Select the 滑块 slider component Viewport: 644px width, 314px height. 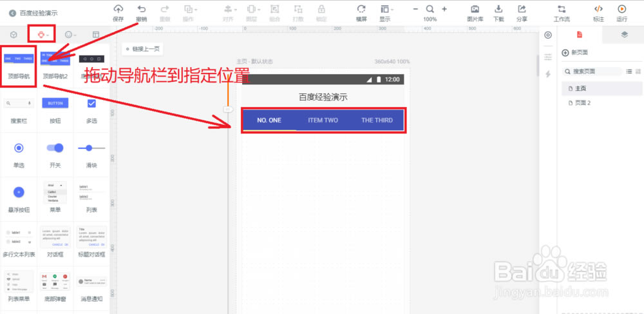(91, 148)
